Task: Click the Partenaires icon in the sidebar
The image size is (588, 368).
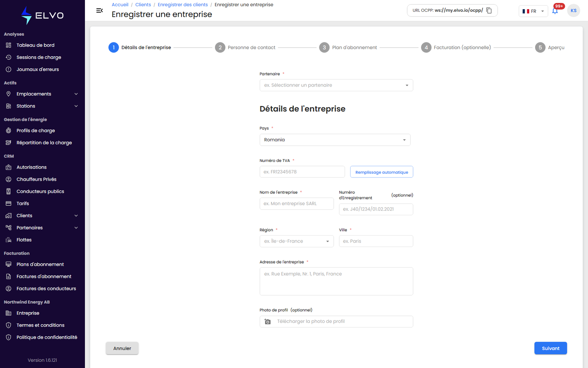Action: click(x=8, y=228)
